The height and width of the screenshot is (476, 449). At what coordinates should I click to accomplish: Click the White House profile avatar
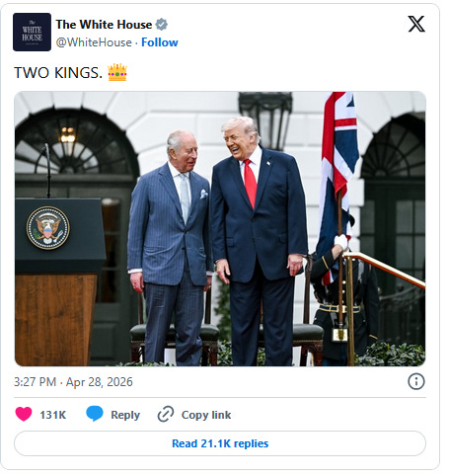click(x=32, y=32)
